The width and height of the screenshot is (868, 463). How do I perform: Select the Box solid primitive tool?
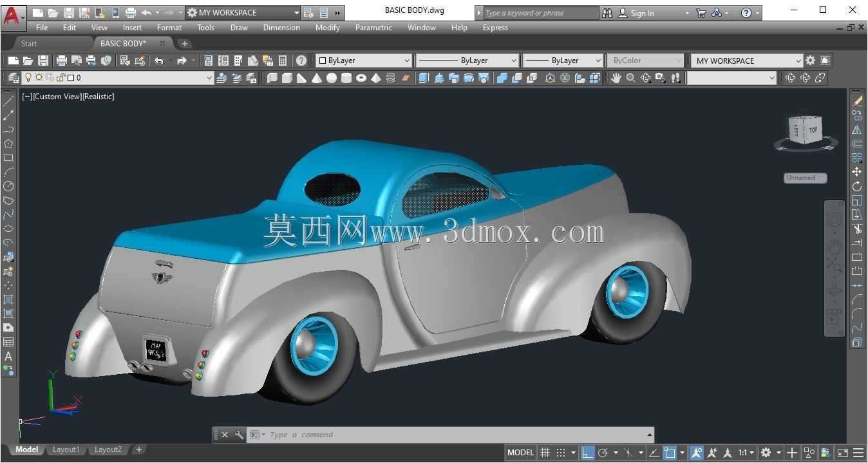(x=287, y=78)
